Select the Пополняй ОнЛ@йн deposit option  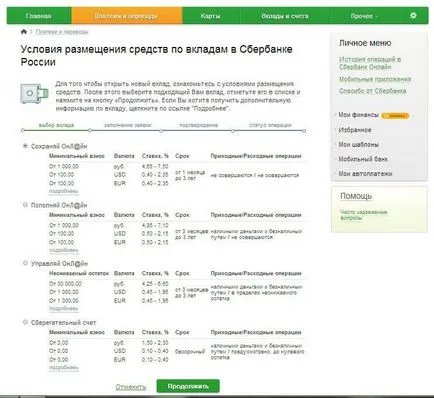(25, 205)
